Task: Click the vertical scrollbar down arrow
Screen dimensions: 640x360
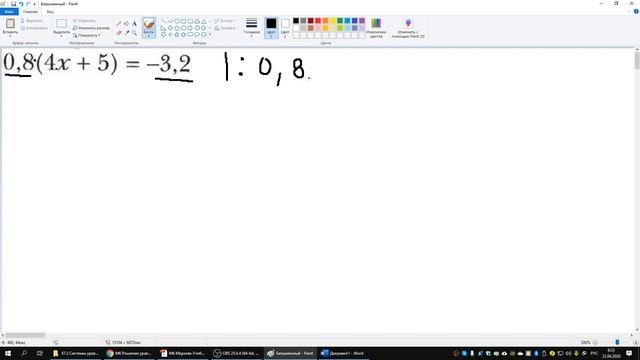Action: click(637, 330)
